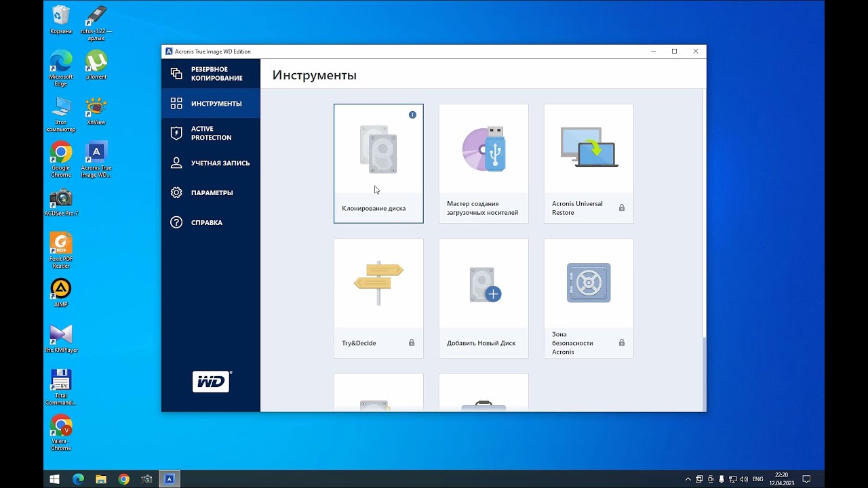Viewport: 868px width, 488px height.
Task: Select the Foxit PDF Reader desktop icon
Action: pyautogui.click(x=60, y=250)
